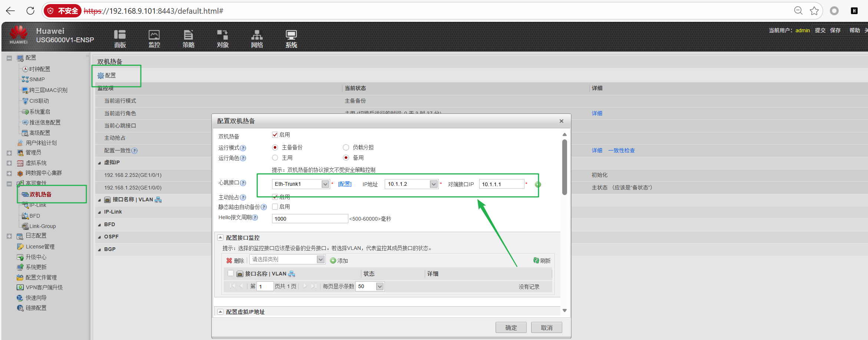This screenshot has height=340, width=868.
Task: Open the 面板 dashboard icon
Action: click(x=120, y=39)
